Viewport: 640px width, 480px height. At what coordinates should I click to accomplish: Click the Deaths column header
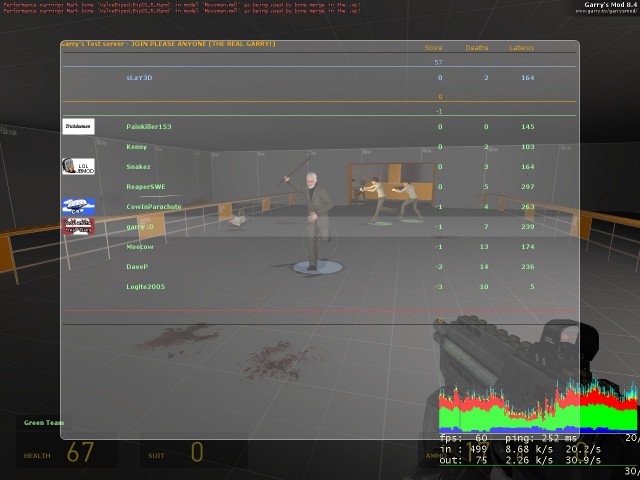(x=477, y=48)
